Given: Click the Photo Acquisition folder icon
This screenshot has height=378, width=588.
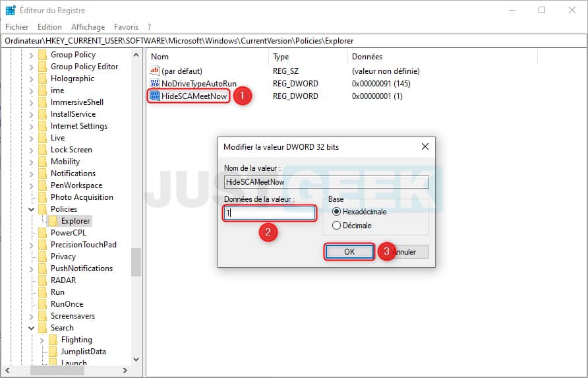Looking at the screenshot, I should tap(43, 197).
